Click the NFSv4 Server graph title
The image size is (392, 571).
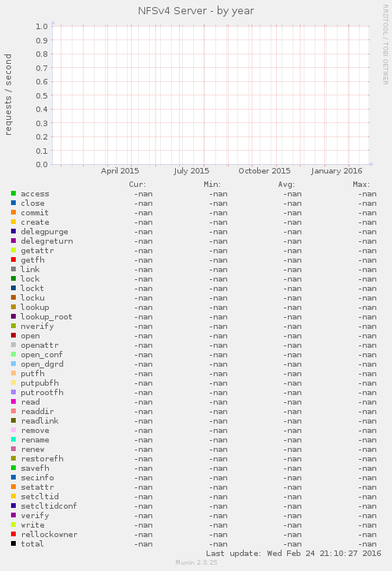pos(196,11)
